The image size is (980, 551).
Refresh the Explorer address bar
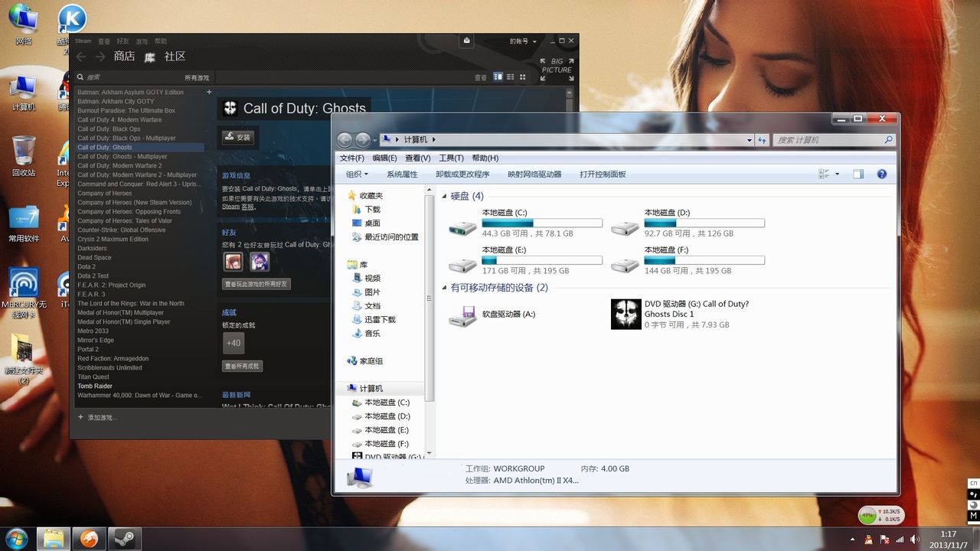click(x=762, y=140)
